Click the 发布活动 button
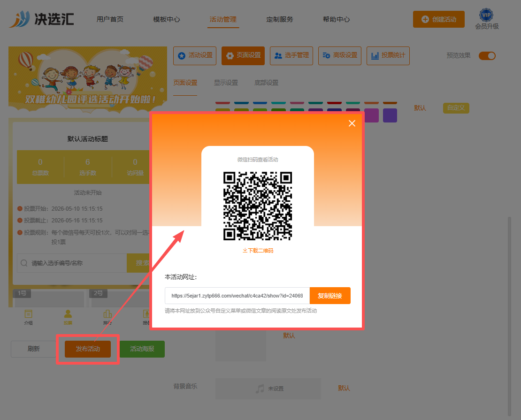 point(88,349)
